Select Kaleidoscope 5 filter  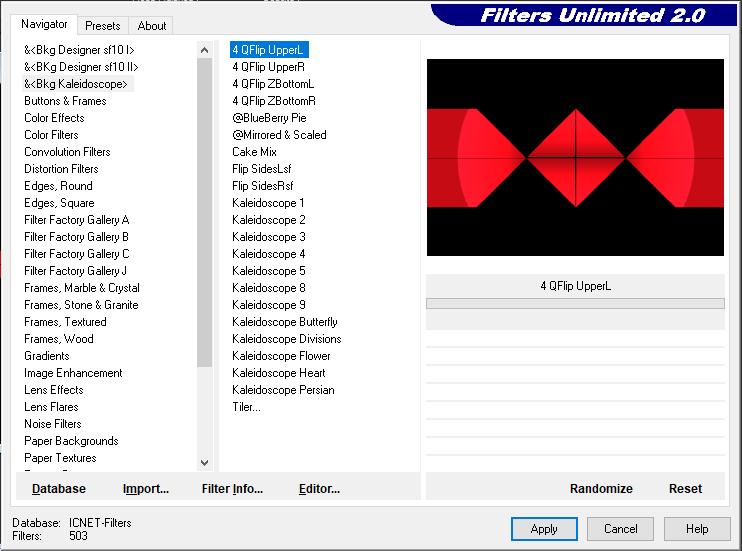pos(269,271)
